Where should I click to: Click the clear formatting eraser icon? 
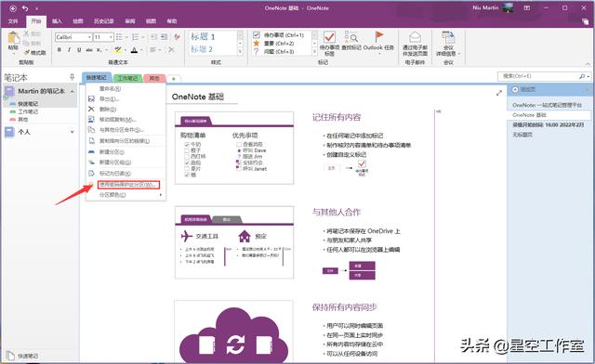pyautogui.click(x=177, y=37)
